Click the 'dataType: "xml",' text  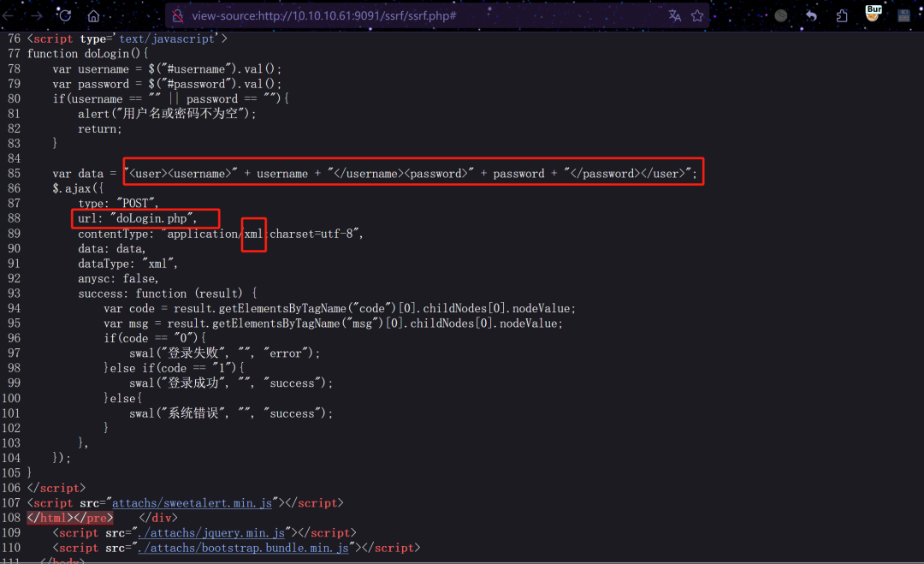click(127, 264)
